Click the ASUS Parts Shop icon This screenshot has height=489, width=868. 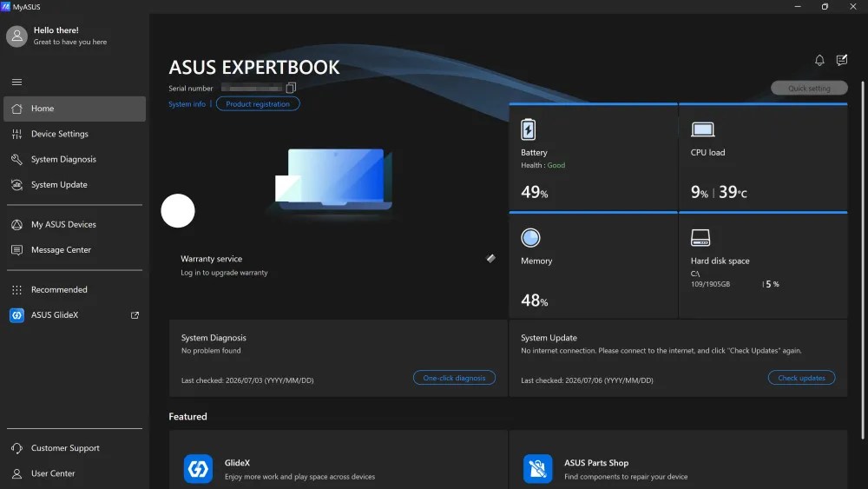click(x=537, y=468)
